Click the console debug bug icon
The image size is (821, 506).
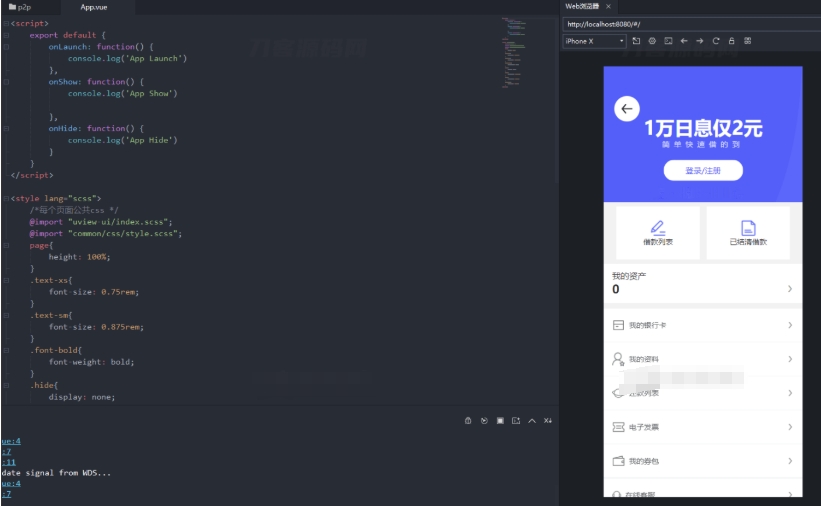[x=468, y=421]
